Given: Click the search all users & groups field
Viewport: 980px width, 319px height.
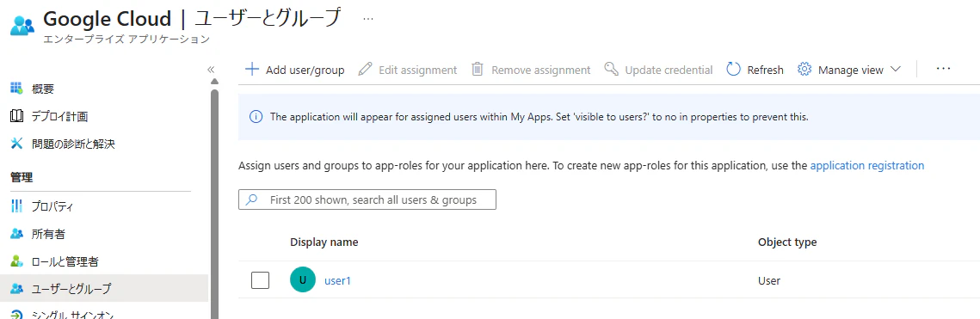Looking at the screenshot, I should point(367,199).
